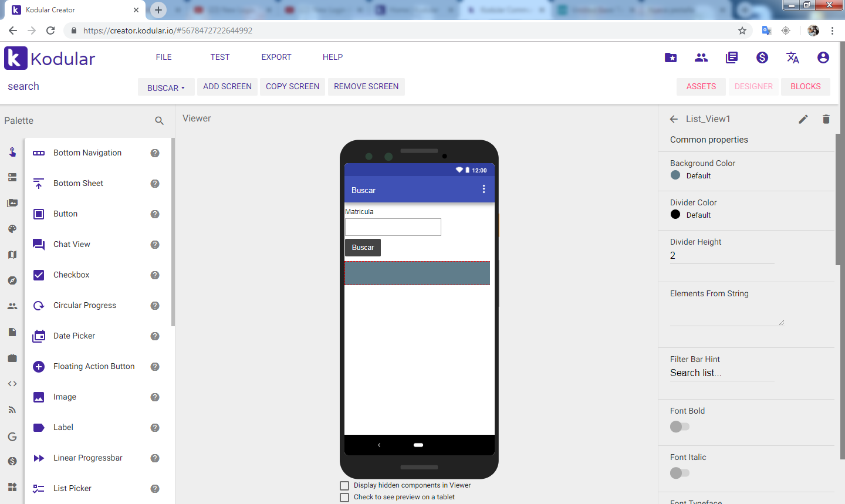
Task: Open the Google category icon in palette
Action: click(x=12, y=437)
